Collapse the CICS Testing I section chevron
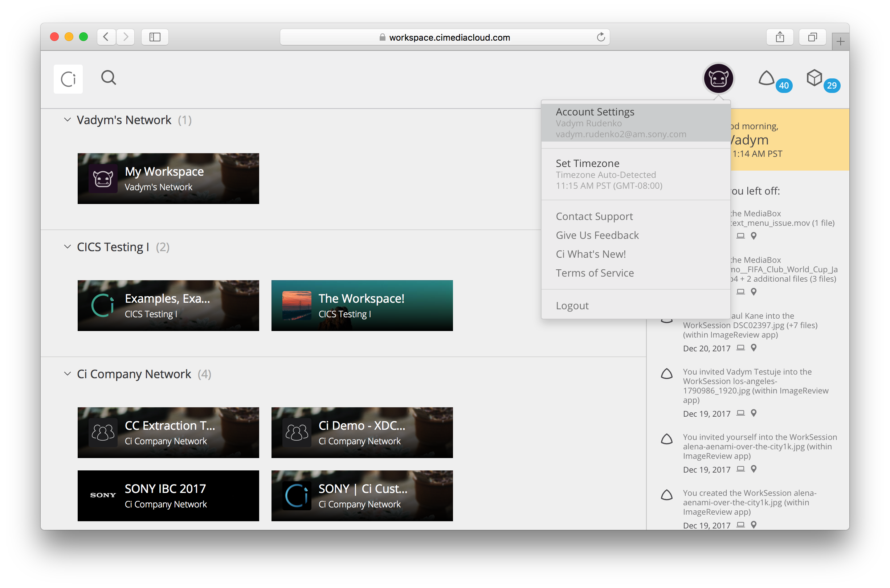Image resolution: width=890 pixels, height=588 pixels. point(67,246)
